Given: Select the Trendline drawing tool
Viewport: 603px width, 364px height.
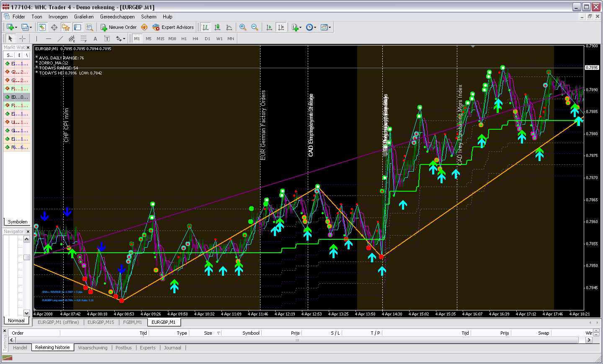Looking at the screenshot, I should pos(60,38).
